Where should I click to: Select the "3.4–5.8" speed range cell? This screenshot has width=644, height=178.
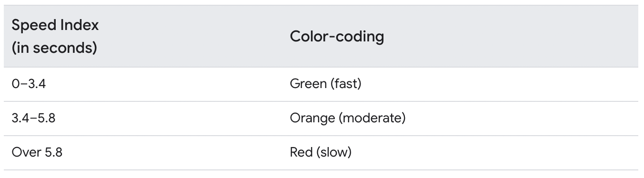(x=33, y=119)
